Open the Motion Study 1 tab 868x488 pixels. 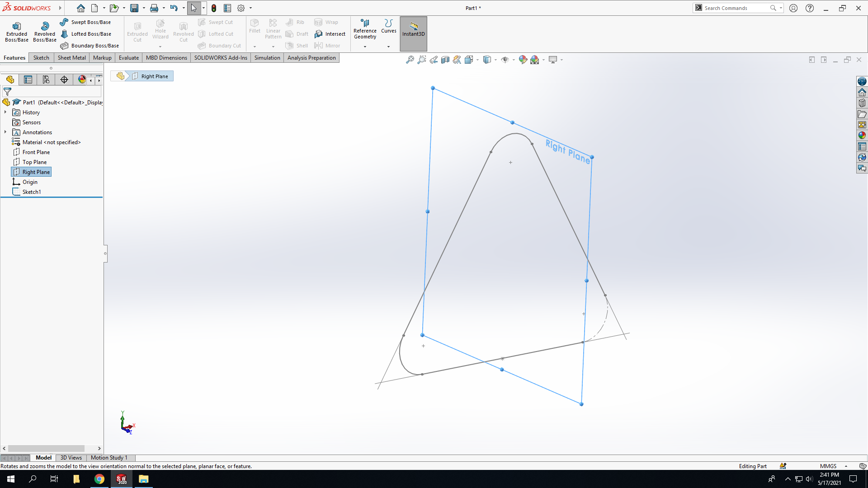pyautogui.click(x=109, y=458)
